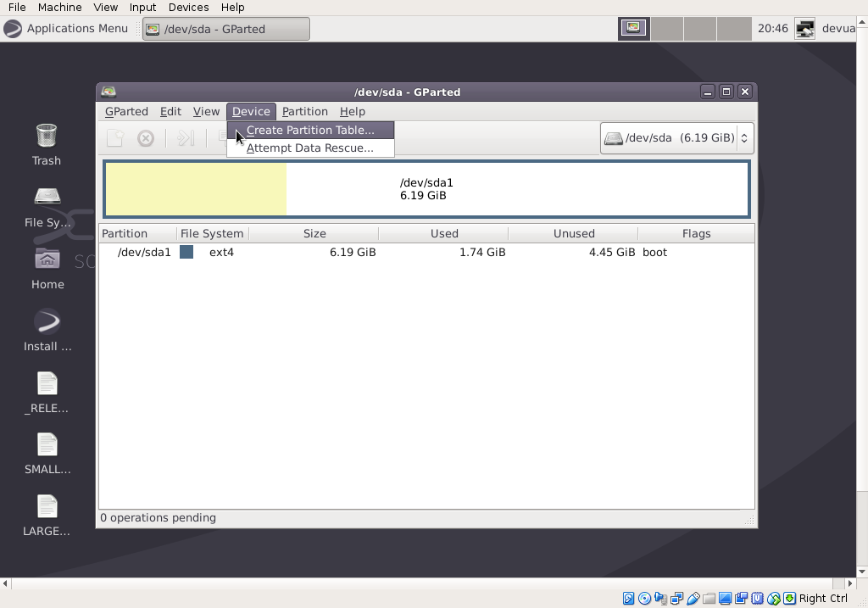Click the New partition toolbar icon
This screenshot has height=608, width=868.
pos(115,138)
